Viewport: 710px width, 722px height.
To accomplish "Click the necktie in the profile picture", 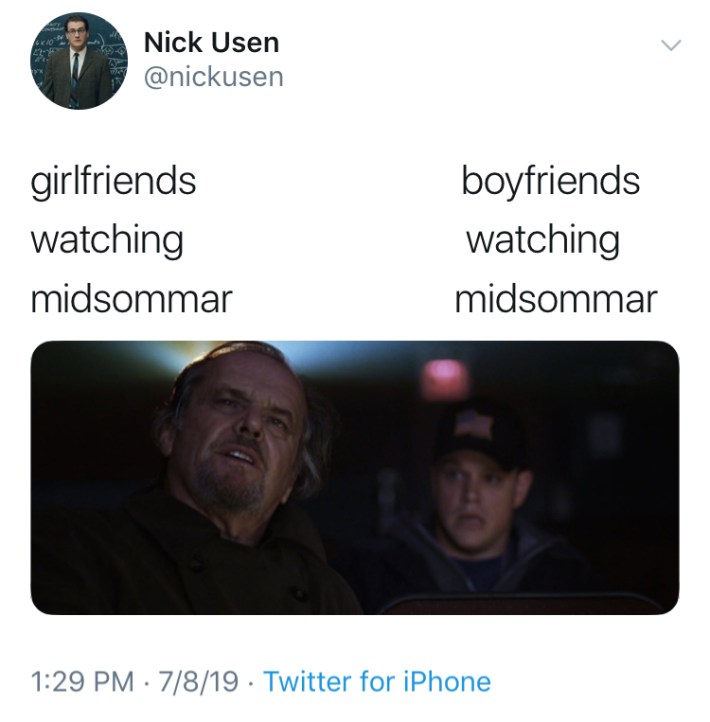I will tap(75, 79).
